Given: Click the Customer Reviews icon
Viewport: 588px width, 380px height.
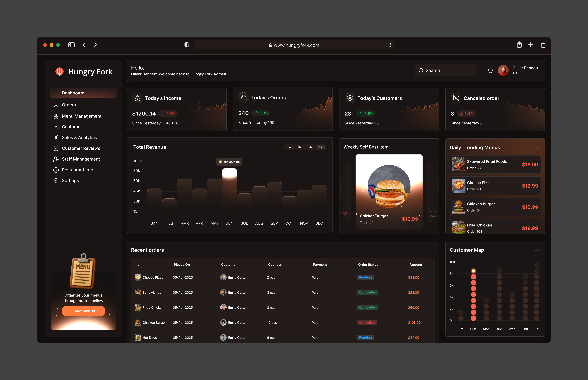Looking at the screenshot, I should tap(56, 148).
